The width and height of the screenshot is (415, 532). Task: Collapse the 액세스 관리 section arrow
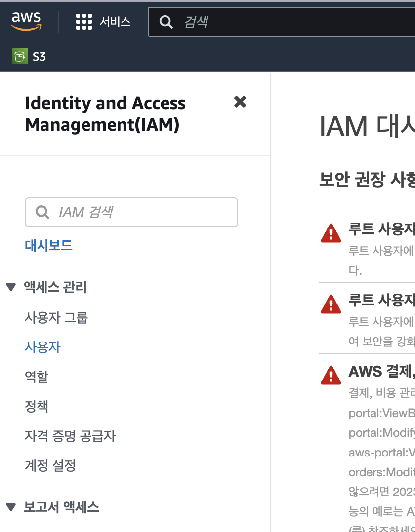click(x=11, y=287)
